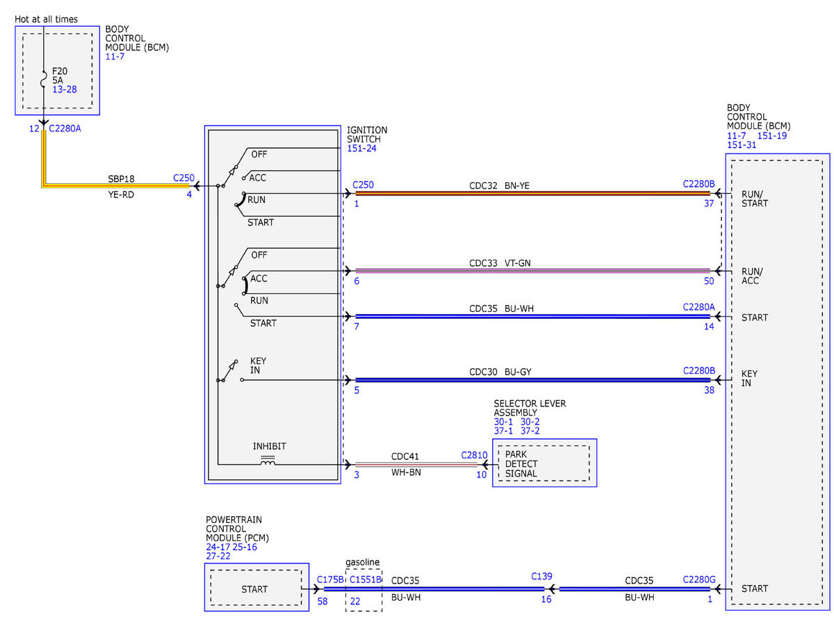Click the C2280A connector label near pin 12

point(65,129)
